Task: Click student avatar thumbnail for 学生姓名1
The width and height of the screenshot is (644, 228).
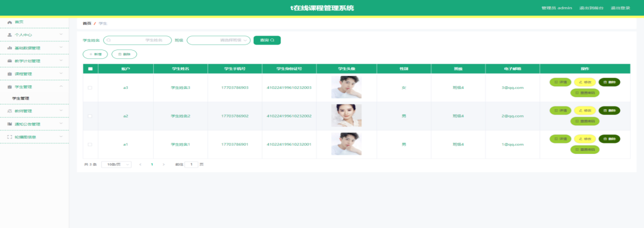Action: click(x=346, y=144)
